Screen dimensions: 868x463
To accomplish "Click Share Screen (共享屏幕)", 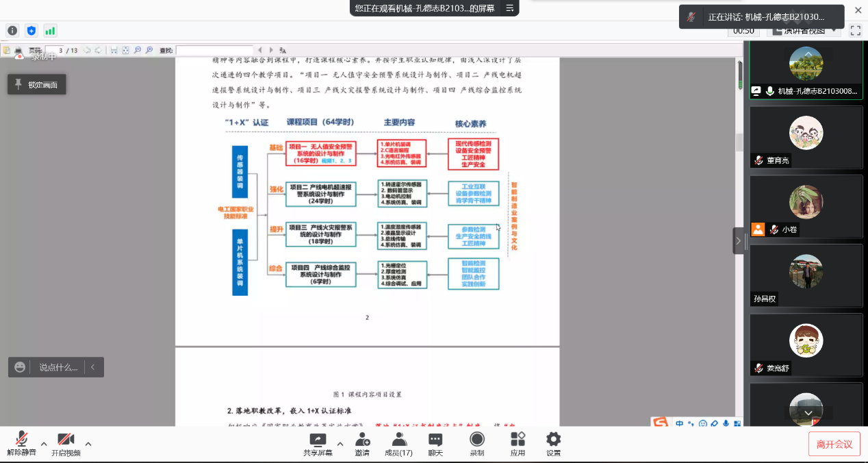I will click(318, 445).
